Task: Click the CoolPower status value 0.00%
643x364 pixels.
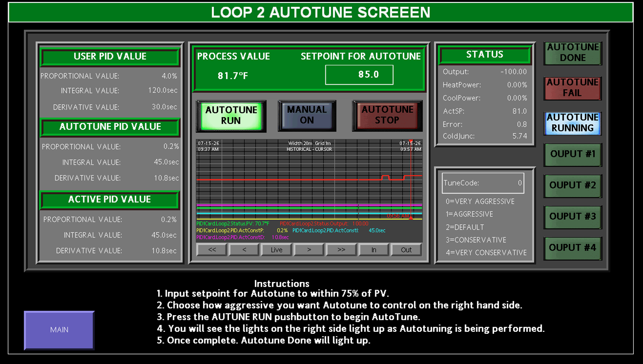Action: point(517,98)
